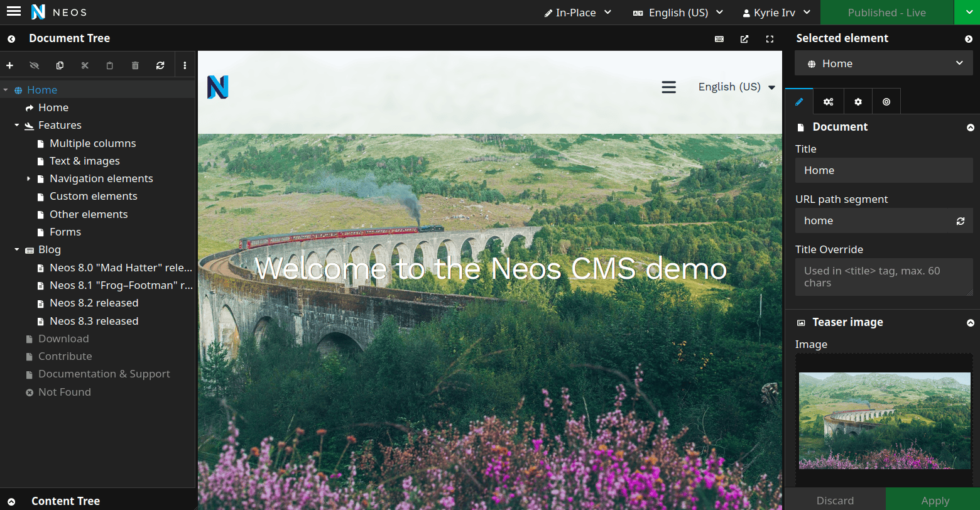Open more options in tree toolbar
This screenshot has height=510, width=980.
185,65
